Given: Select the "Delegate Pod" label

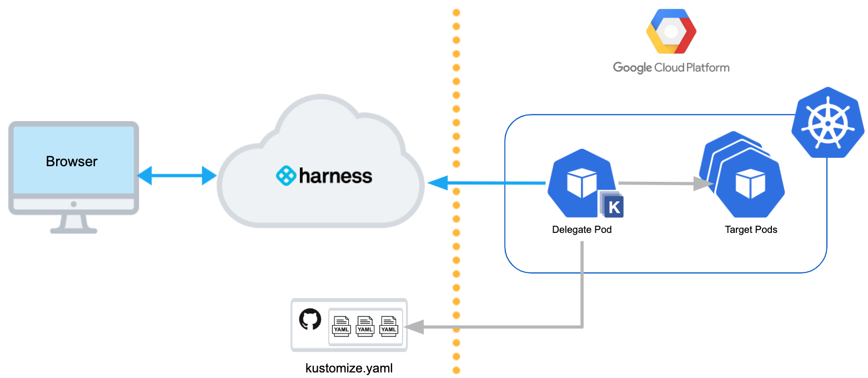Looking at the screenshot, I should [581, 229].
